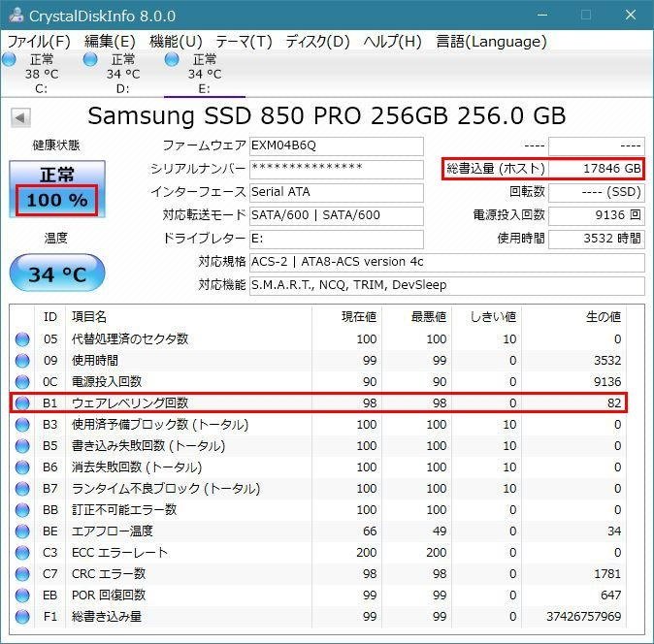Viewport: 654px width, 644px height.
Task: Click the transfer mode field SATA/600 | SATA/600
Action: click(337, 216)
